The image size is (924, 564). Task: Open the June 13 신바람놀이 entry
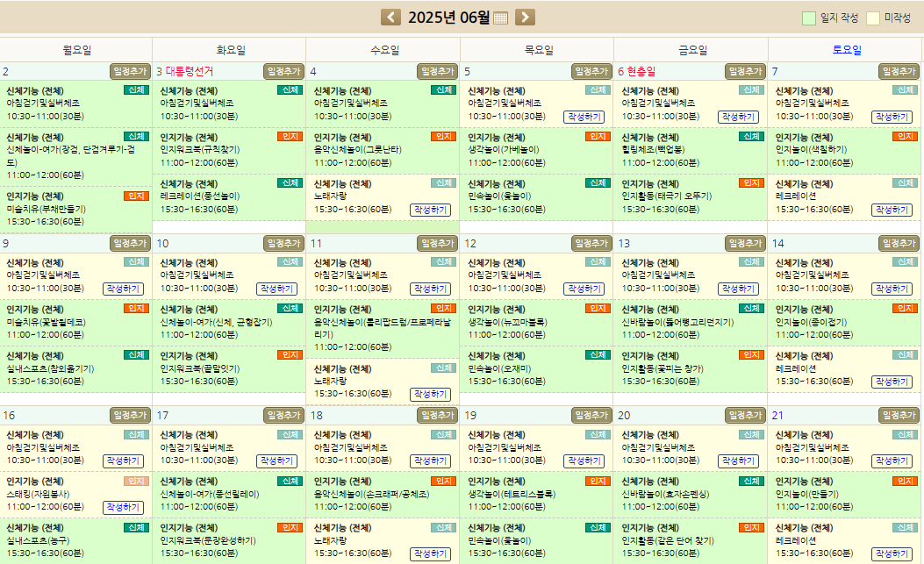(x=677, y=322)
